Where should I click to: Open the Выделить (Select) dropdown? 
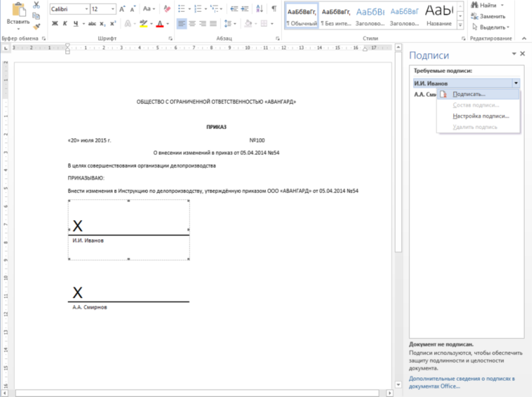click(491, 27)
